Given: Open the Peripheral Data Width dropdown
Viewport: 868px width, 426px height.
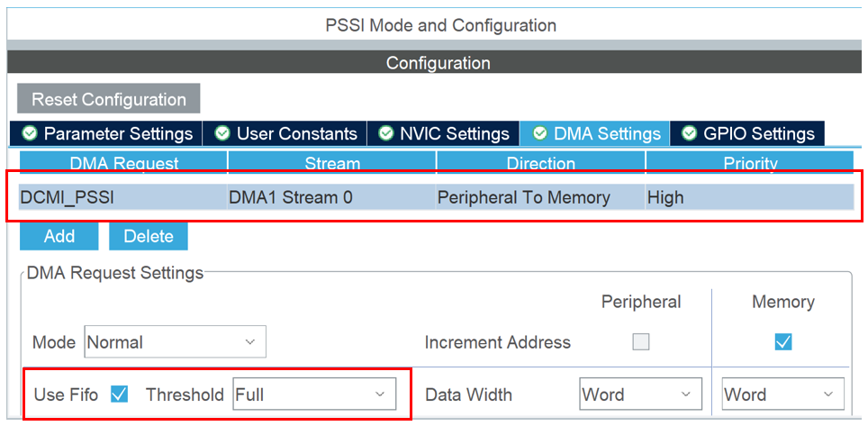Looking at the screenshot, I should [x=640, y=394].
